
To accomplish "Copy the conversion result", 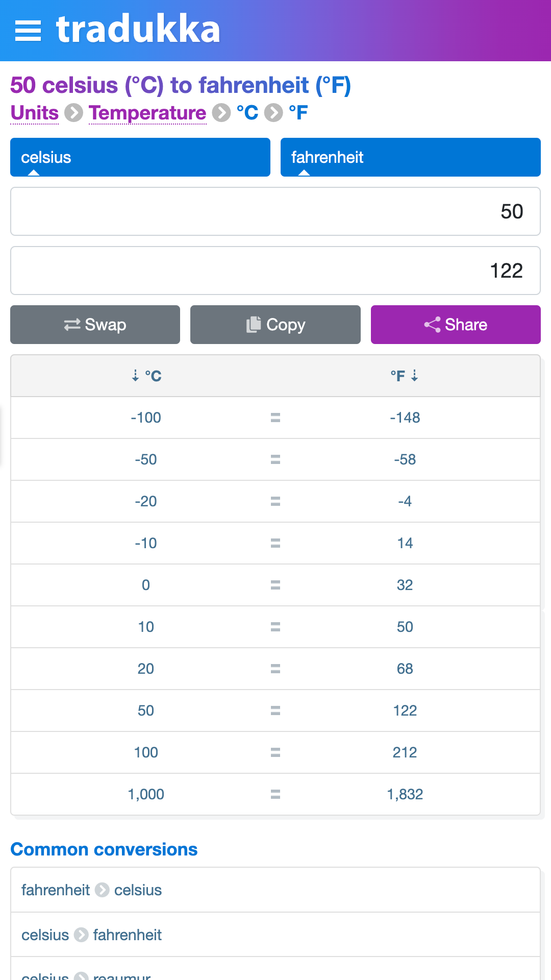I will [x=275, y=325].
